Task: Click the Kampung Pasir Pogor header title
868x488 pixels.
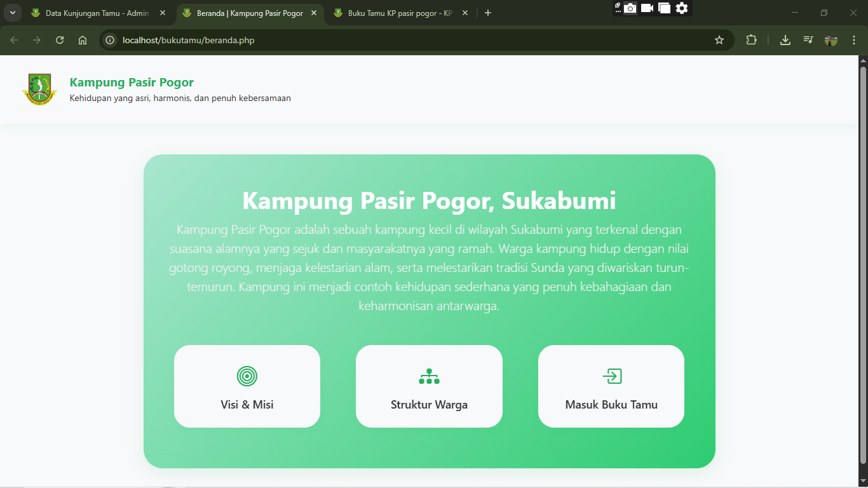Action: tap(132, 82)
